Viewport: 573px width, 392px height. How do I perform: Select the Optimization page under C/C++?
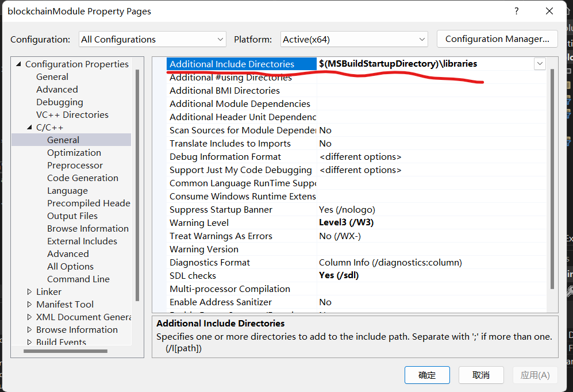[74, 153]
